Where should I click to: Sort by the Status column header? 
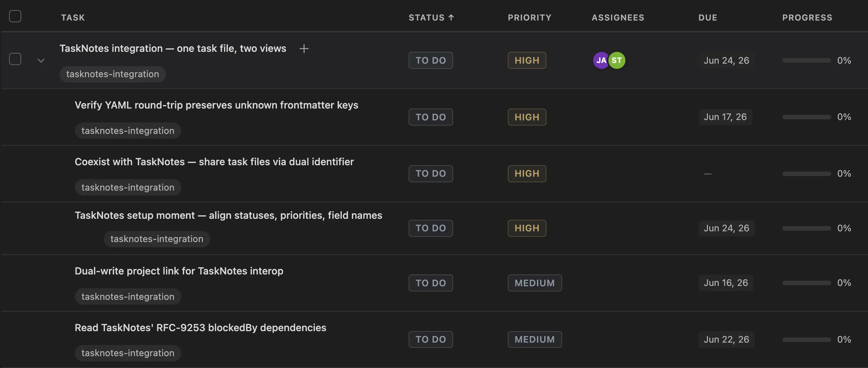click(431, 18)
